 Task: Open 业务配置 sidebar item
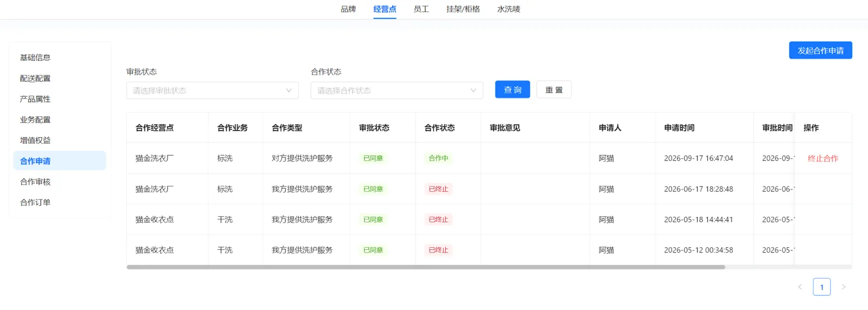60,120
